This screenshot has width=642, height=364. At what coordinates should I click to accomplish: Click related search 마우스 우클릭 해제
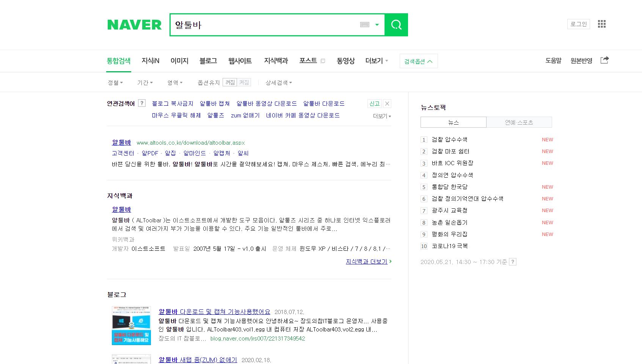click(176, 115)
